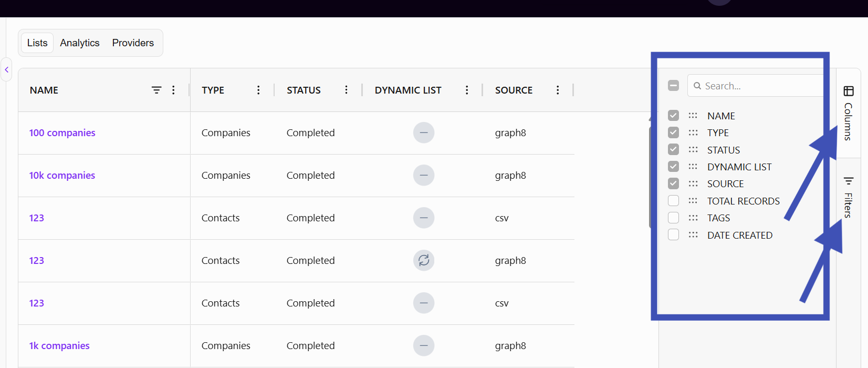Viewport: 868px width, 368px height.
Task: Toggle the select-all columns checkbox
Action: coord(674,85)
